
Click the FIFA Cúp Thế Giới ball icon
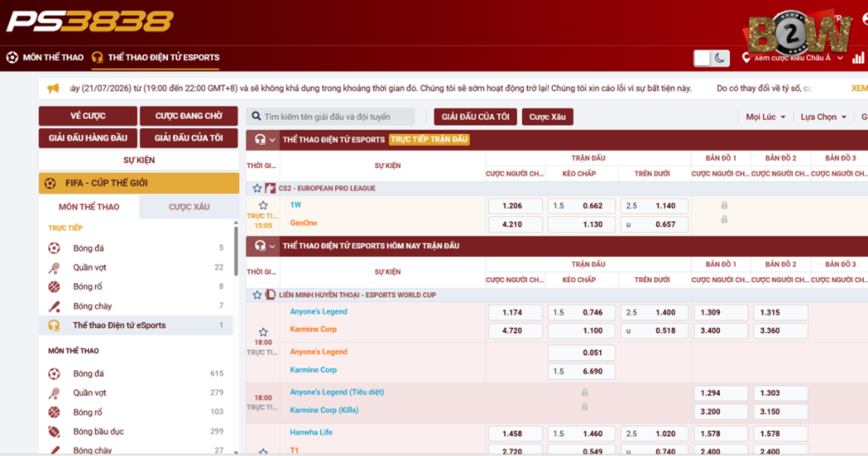pyautogui.click(x=50, y=183)
